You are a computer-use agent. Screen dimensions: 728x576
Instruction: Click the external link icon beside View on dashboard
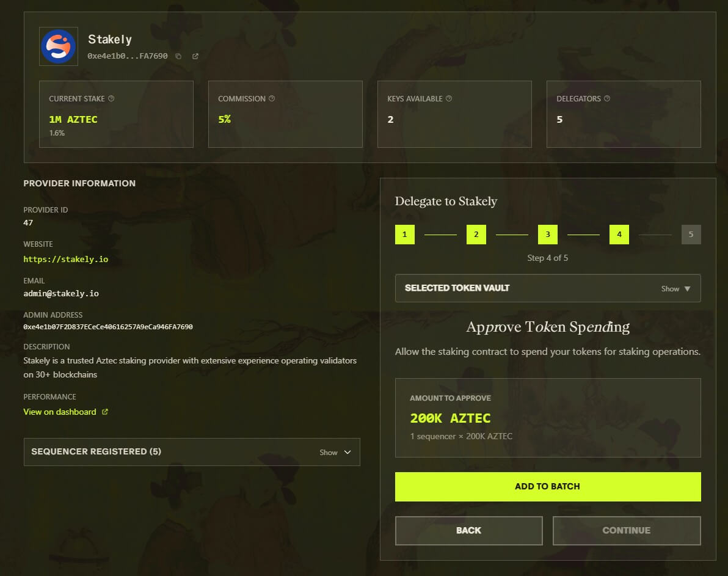coord(106,412)
